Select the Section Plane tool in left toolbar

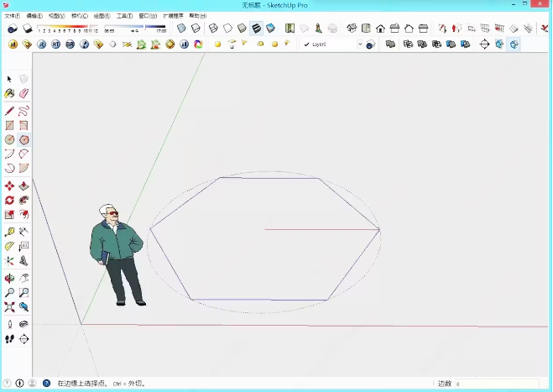(23, 339)
